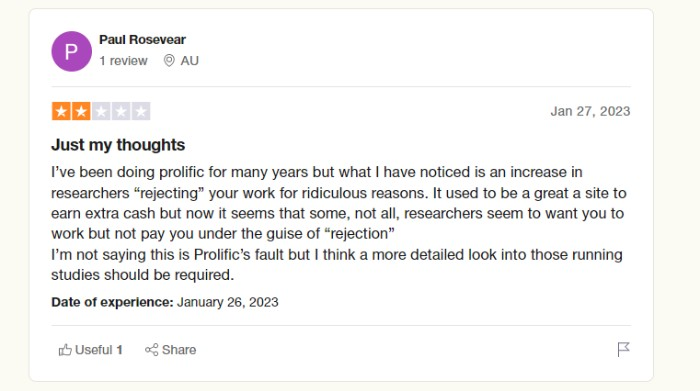The height and width of the screenshot is (391, 700).
Task: Click the fourth grey rating star
Action: click(121, 111)
